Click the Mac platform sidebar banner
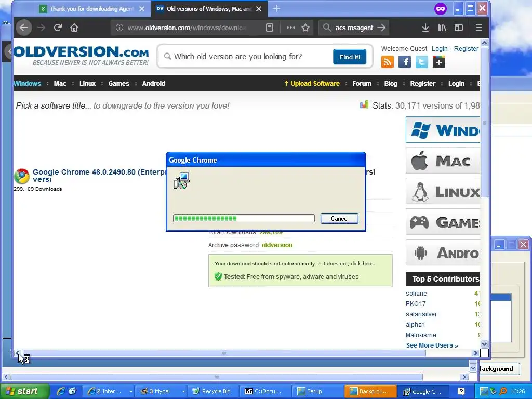 (x=443, y=161)
